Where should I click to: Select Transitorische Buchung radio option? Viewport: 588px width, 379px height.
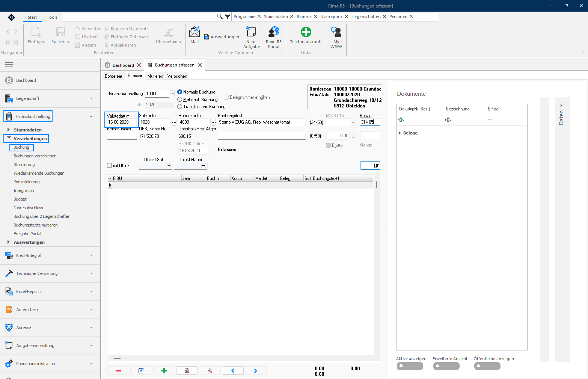180,107
